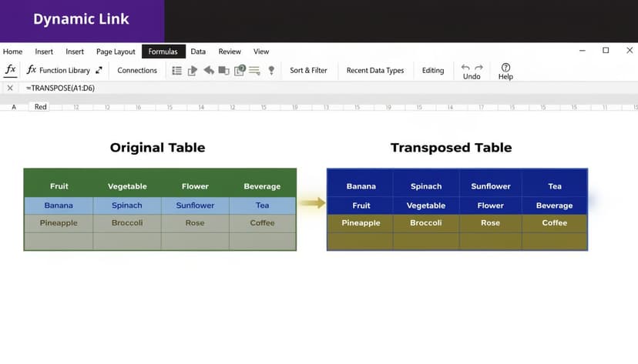Minimize the window
Viewport: 638px width, 364px height.
pyautogui.click(x=583, y=50)
